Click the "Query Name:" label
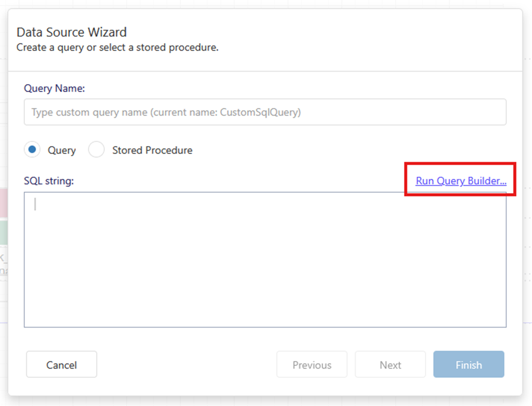Image resolution: width=532 pixels, height=406 pixels. 54,88
